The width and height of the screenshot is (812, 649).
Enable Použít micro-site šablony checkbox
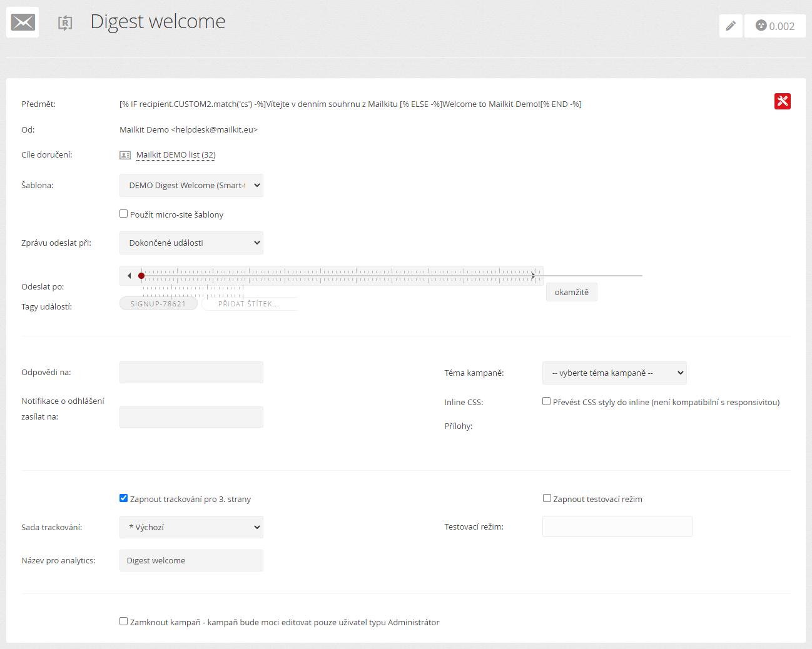click(x=124, y=214)
